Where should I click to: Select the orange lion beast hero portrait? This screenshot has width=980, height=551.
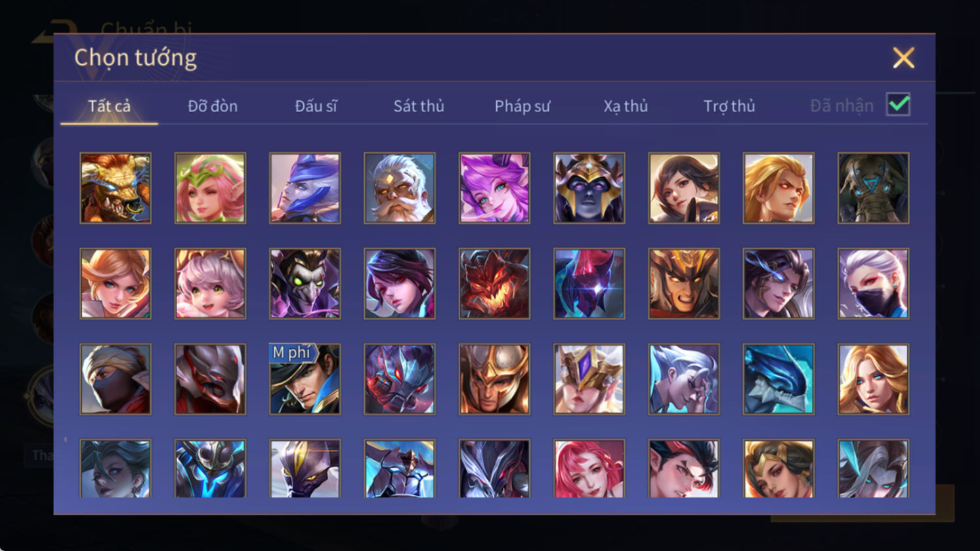tap(116, 188)
